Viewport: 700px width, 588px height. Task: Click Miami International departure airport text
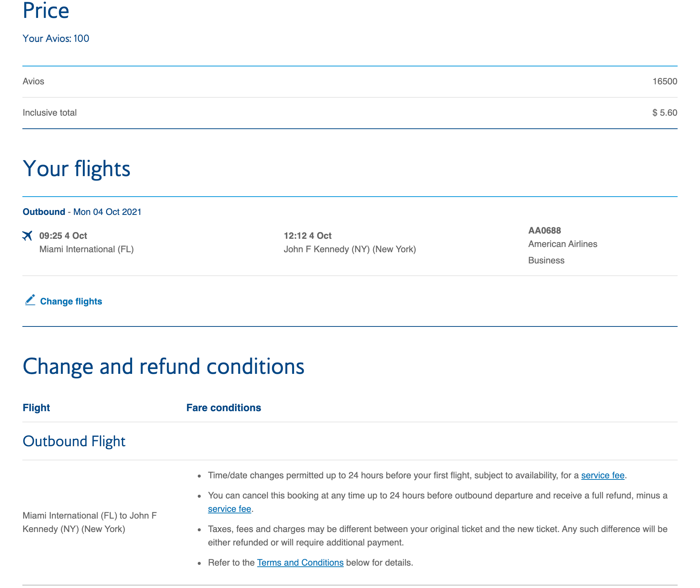click(x=87, y=249)
